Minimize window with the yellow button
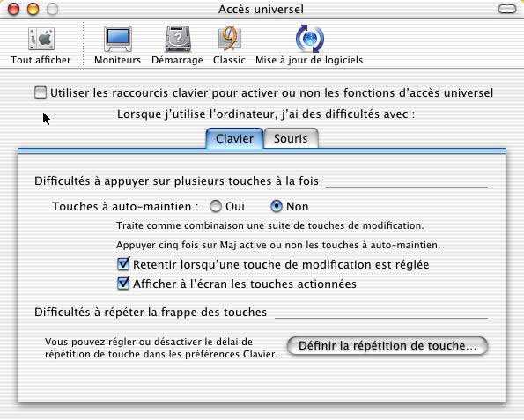The width and height of the screenshot is (524, 420). click(33, 9)
